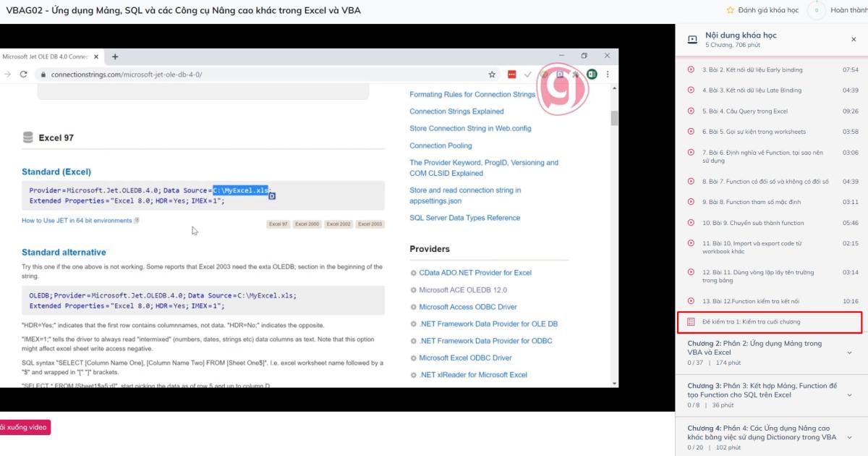Open lesson Bài 12. Function kiểm tra kết nối

749,301
